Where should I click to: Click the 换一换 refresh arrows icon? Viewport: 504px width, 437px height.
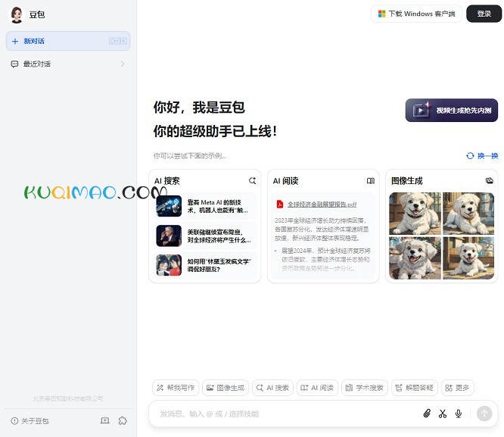470,156
